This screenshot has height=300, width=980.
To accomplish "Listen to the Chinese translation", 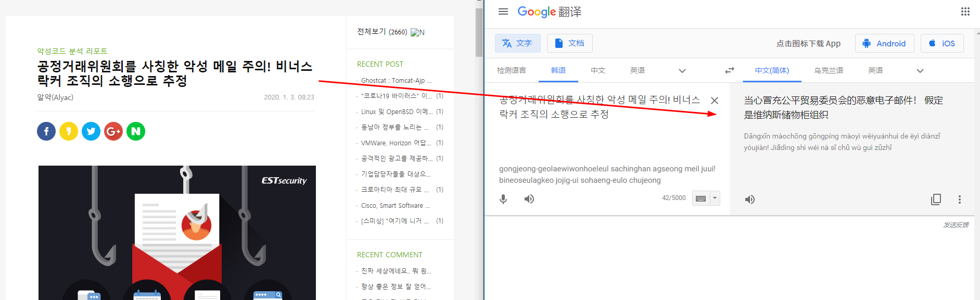I will tap(750, 199).
